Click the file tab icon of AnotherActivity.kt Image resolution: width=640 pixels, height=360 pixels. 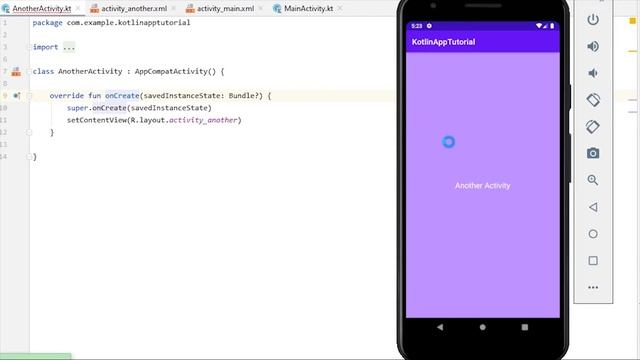6,8
